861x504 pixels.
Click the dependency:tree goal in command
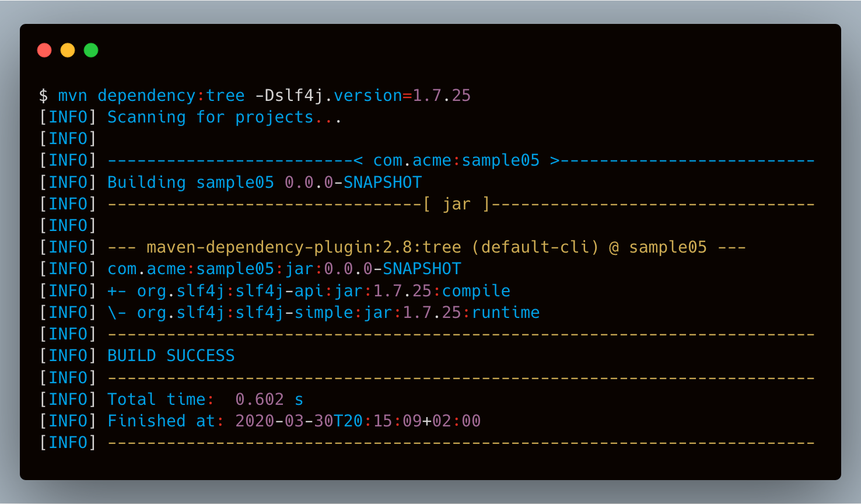coord(171,96)
